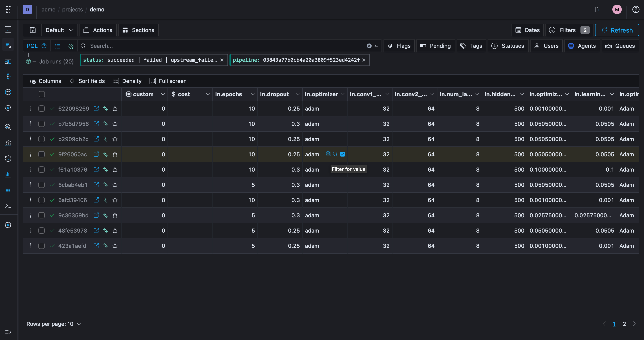Go to the projects breadcrumb link
The image size is (644, 340).
(x=73, y=9)
